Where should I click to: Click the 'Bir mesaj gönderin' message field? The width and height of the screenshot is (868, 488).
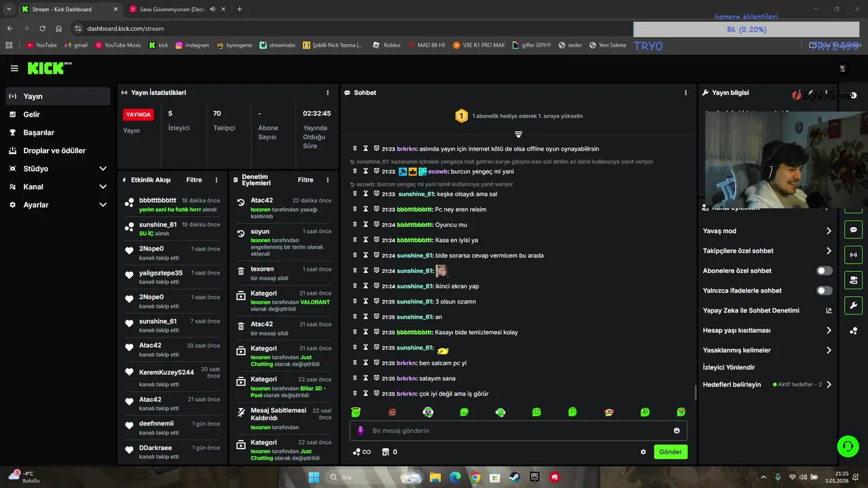click(x=518, y=430)
